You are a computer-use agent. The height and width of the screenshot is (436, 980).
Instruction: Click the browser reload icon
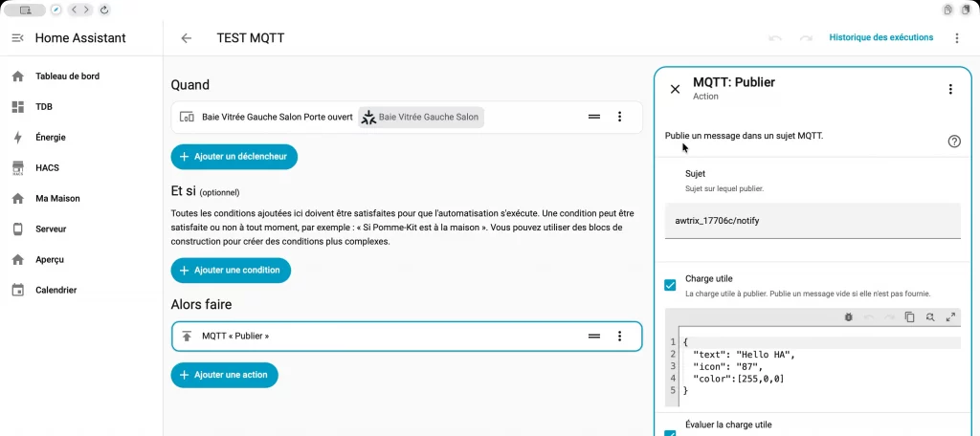click(x=104, y=10)
